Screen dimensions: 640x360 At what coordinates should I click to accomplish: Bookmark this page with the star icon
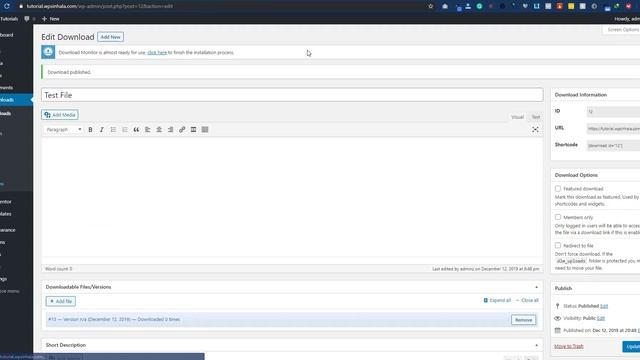pyautogui.click(x=430, y=6)
